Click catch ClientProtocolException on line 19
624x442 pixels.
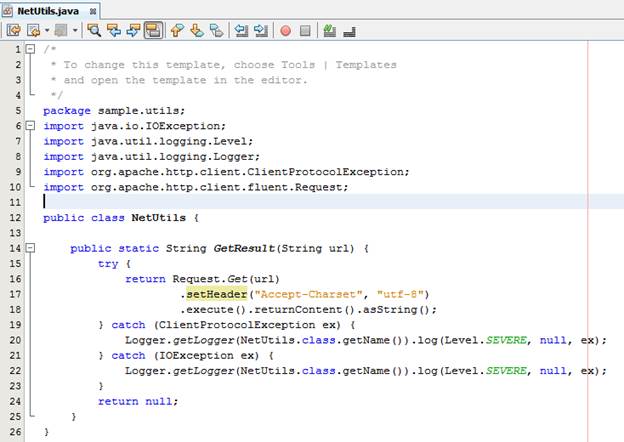click(226, 325)
